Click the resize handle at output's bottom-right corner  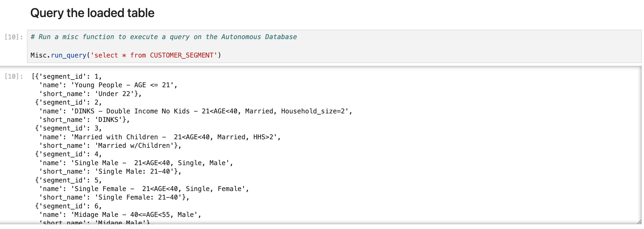639,222
